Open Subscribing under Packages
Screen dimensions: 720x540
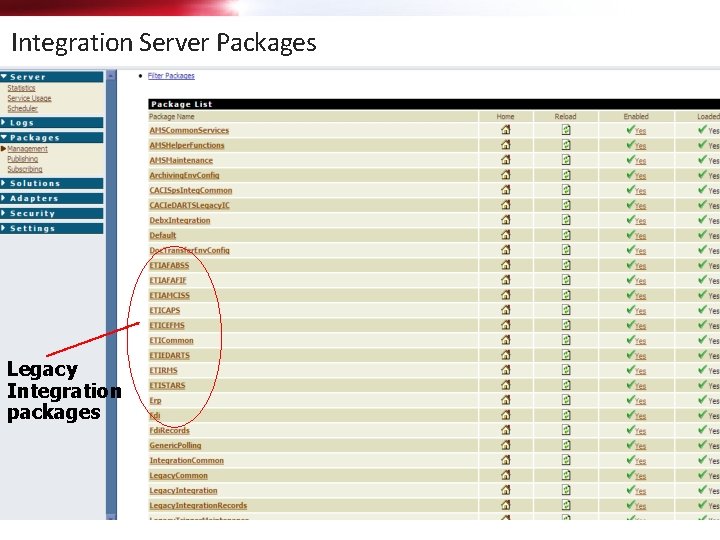(x=25, y=169)
